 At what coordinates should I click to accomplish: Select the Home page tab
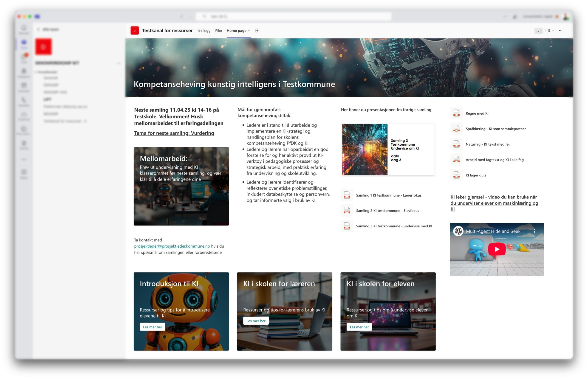(x=236, y=31)
